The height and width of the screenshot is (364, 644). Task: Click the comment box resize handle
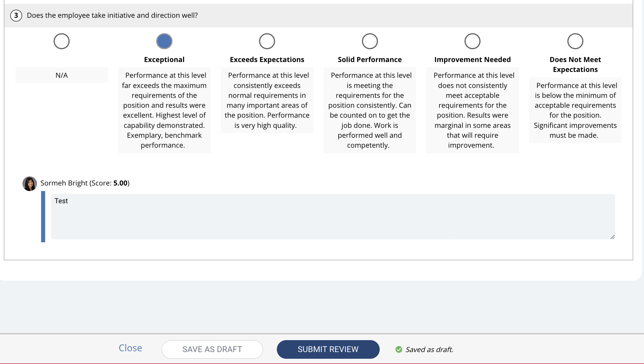pyautogui.click(x=613, y=237)
